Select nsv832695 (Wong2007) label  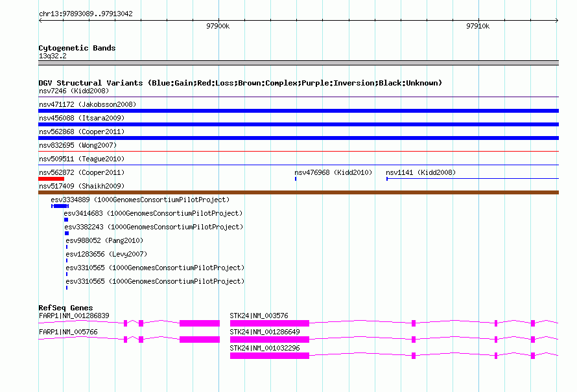(78, 145)
